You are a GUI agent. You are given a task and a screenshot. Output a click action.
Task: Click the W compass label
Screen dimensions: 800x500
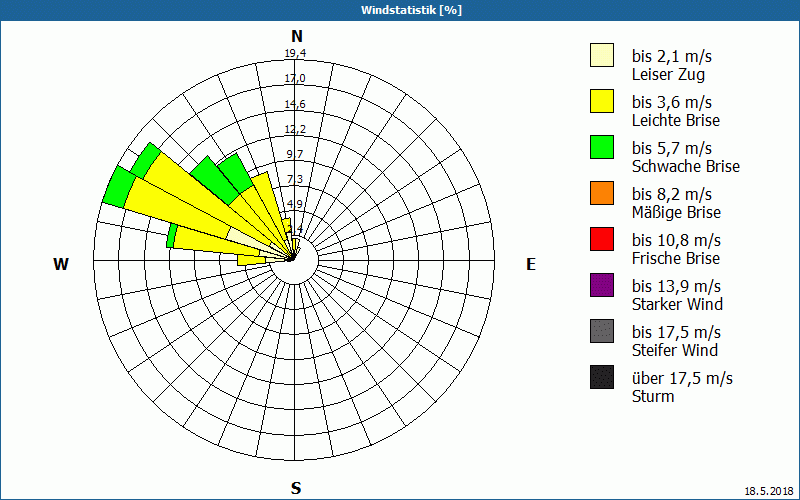coord(61,264)
